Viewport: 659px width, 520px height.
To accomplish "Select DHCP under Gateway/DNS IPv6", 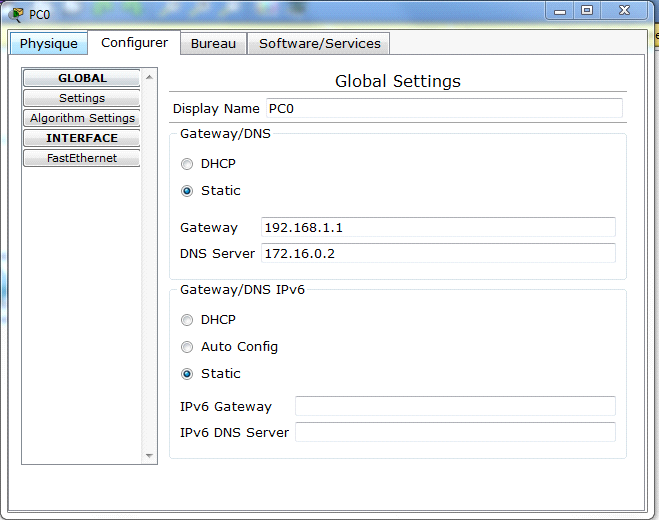I will 187,320.
